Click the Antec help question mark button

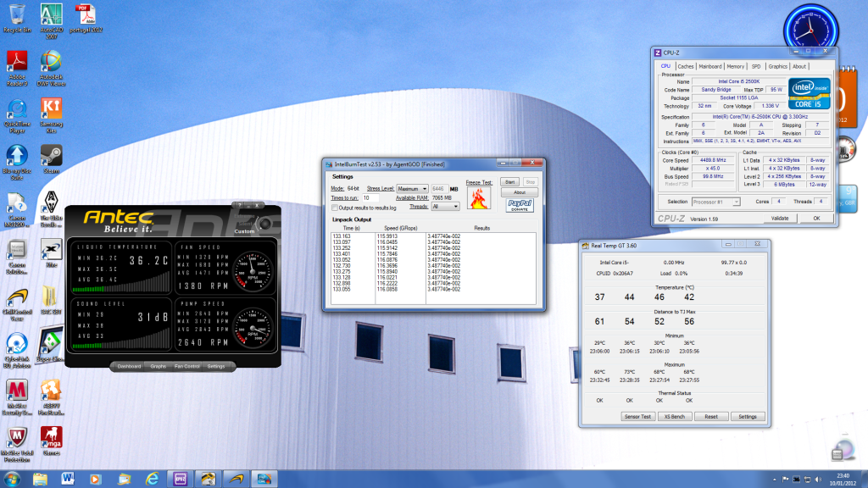tap(240, 205)
